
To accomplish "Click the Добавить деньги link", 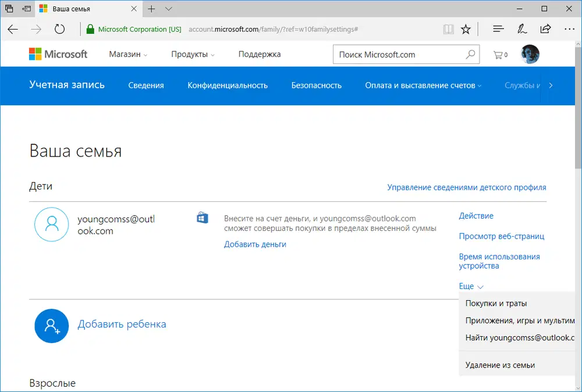I will 255,244.
